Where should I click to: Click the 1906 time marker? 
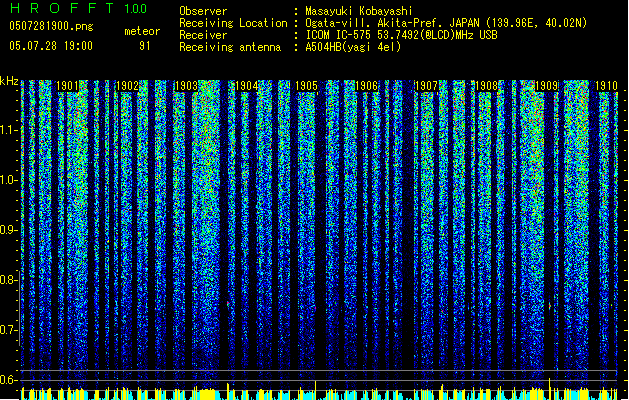(366, 86)
